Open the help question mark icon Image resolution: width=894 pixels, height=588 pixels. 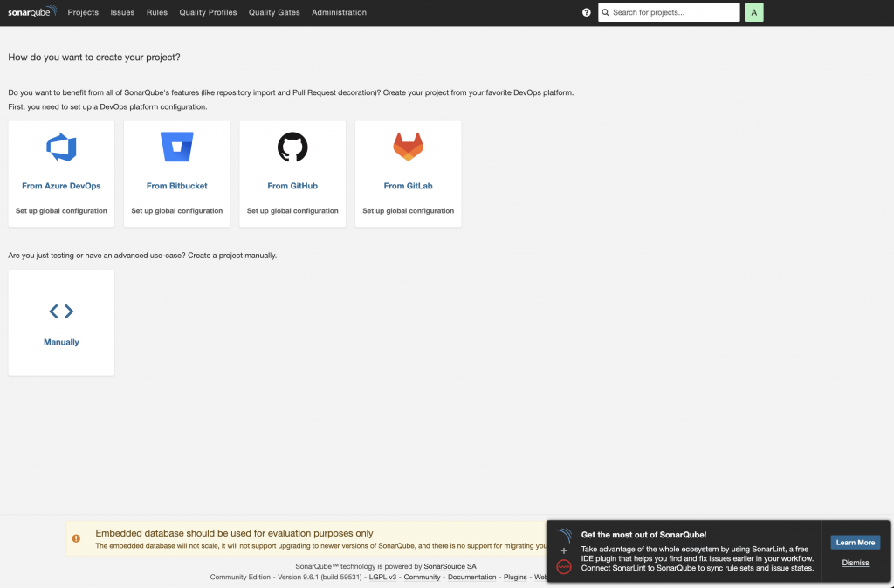point(586,12)
